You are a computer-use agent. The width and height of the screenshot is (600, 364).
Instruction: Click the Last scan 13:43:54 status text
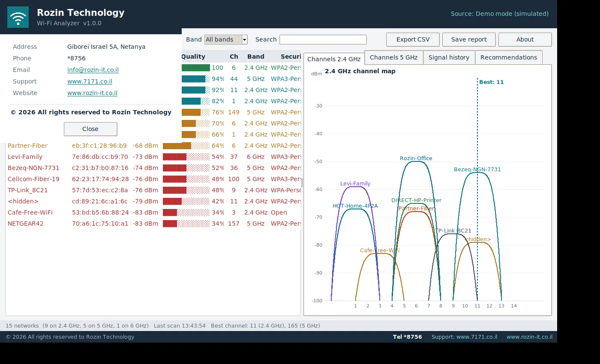click(180, 326)
